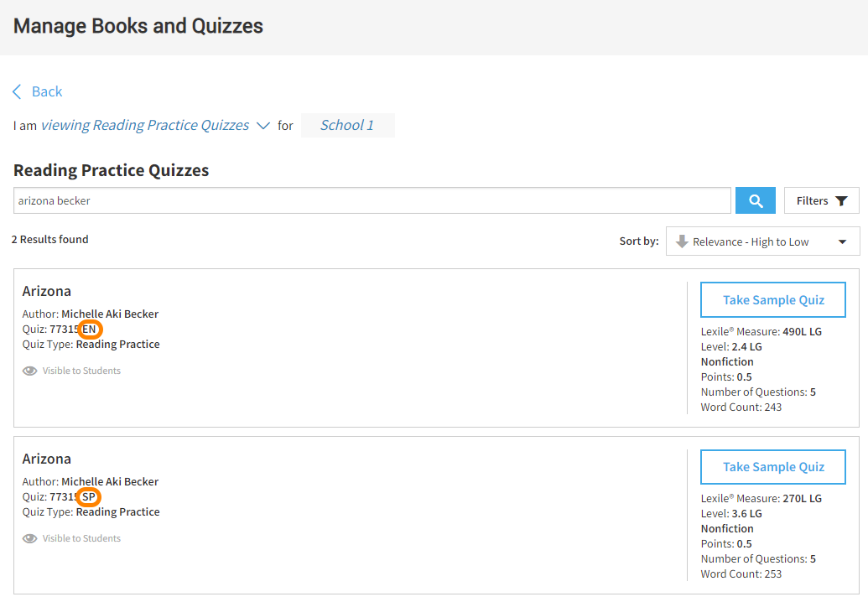This screenshot has height=602, width=868.
Task: Change the school via School 1
Action: (348, 125)
